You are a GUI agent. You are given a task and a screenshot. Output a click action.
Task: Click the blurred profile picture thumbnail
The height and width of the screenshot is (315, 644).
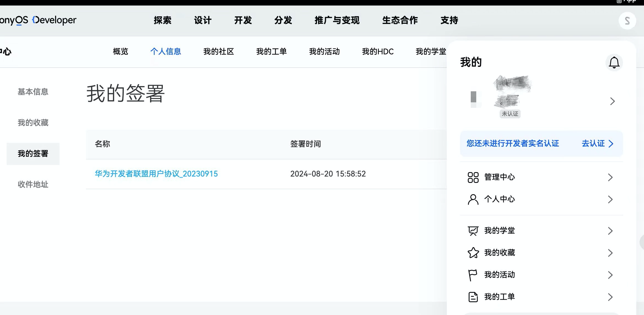476,99
